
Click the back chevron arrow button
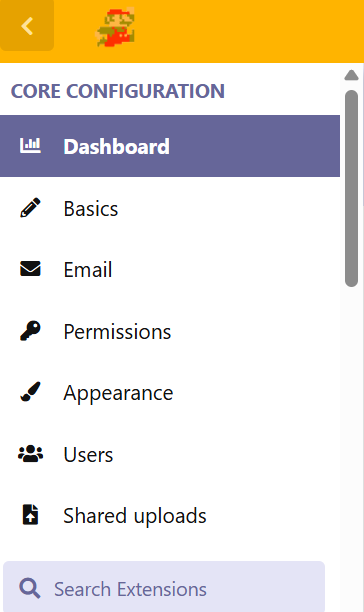[x=27, y=26]
